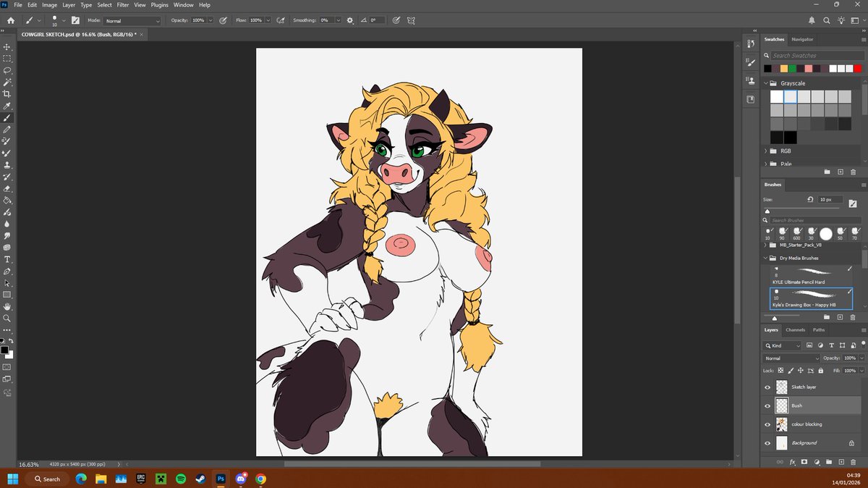
Task: Select the Move tool
Action: [7, 47]
